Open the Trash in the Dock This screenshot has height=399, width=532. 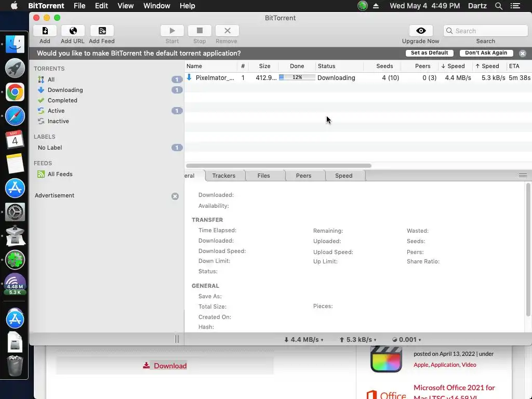15,366
